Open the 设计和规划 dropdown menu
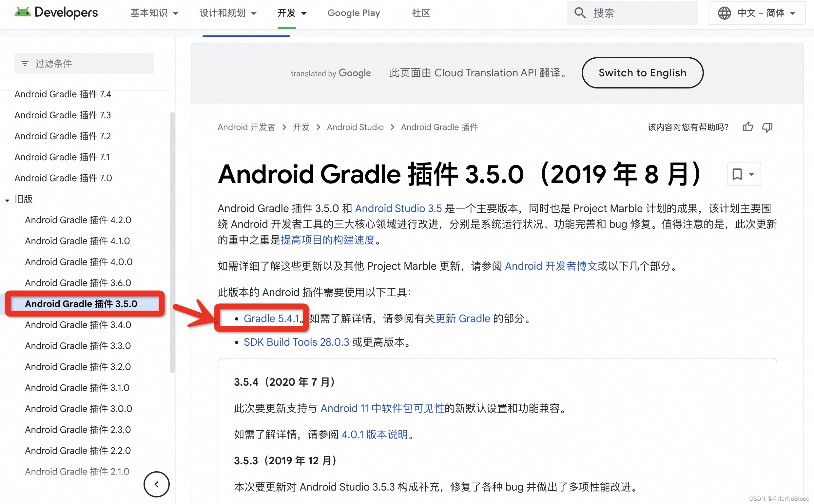This screenshot has width=814, height=504. (228, 13)
